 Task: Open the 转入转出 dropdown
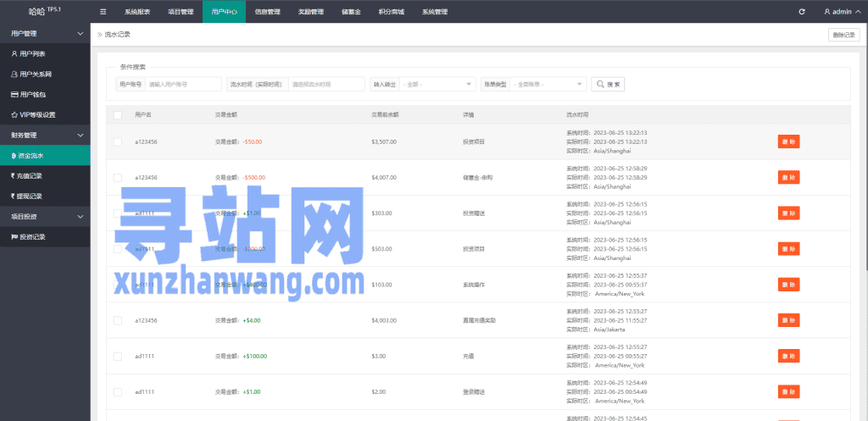coord(437,84)
